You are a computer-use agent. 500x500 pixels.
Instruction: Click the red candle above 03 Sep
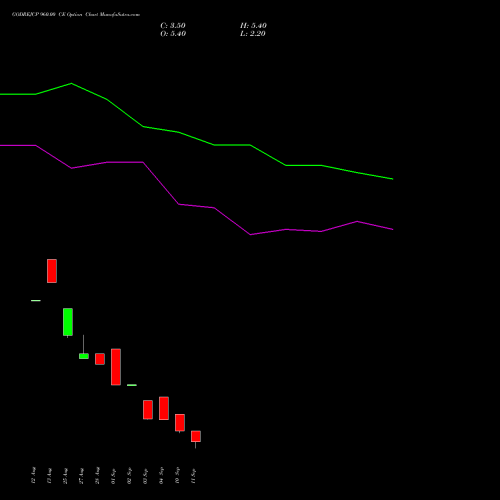(148, 410)
